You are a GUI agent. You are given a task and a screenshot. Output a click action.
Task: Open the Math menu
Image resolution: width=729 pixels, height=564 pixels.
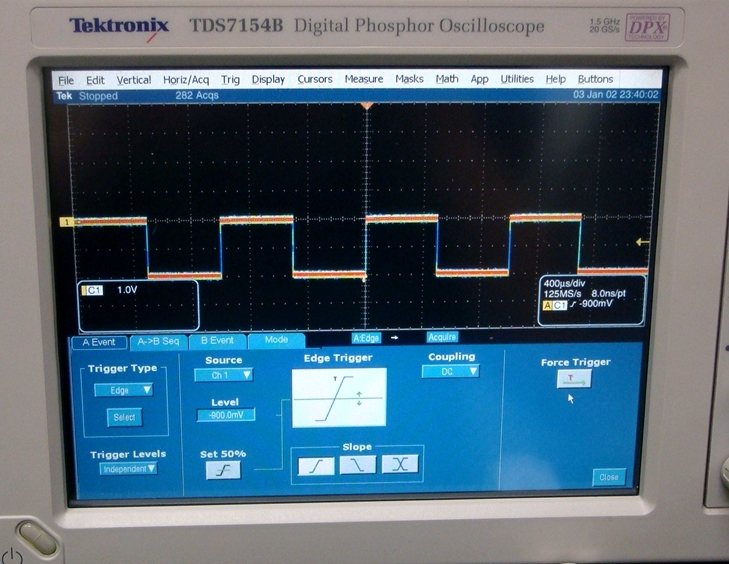click(x=447, y=79)
